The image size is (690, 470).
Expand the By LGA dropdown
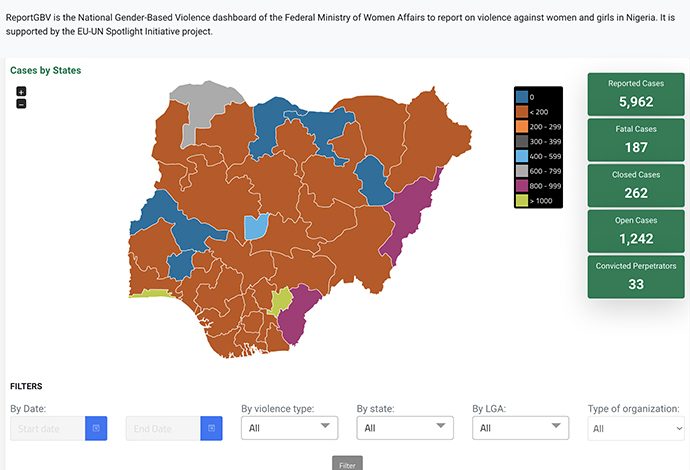tap(520, 428)
